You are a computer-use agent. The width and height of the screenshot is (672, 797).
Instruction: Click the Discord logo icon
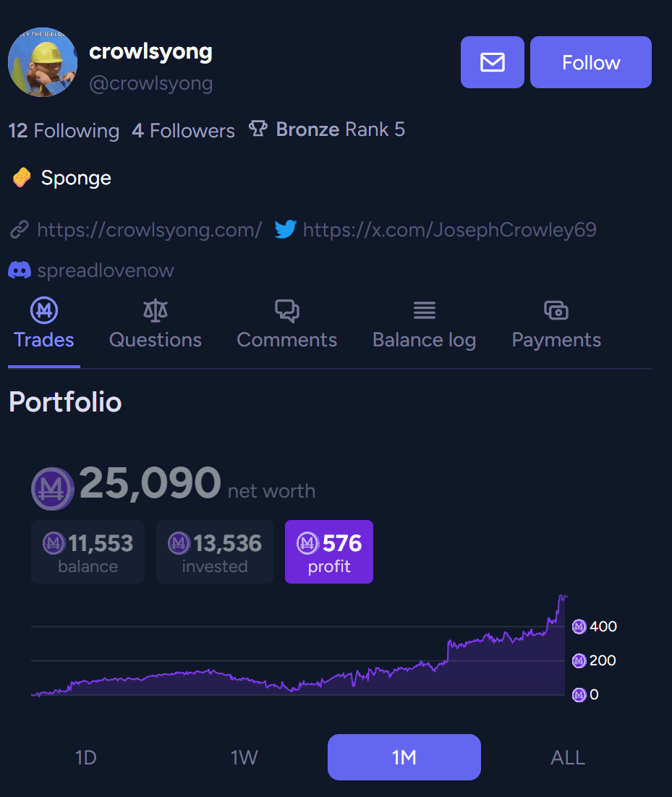20,270
